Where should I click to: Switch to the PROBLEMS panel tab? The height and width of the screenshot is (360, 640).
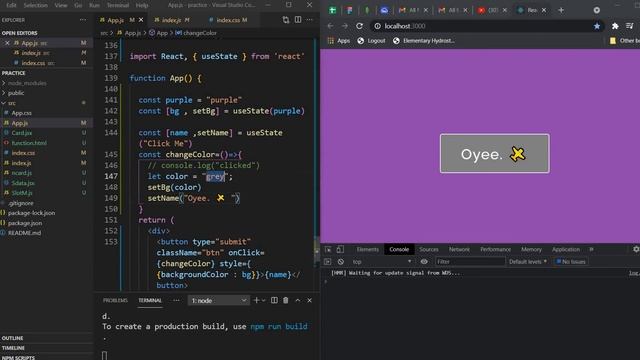pyautogui.click(x=115, y=300)
